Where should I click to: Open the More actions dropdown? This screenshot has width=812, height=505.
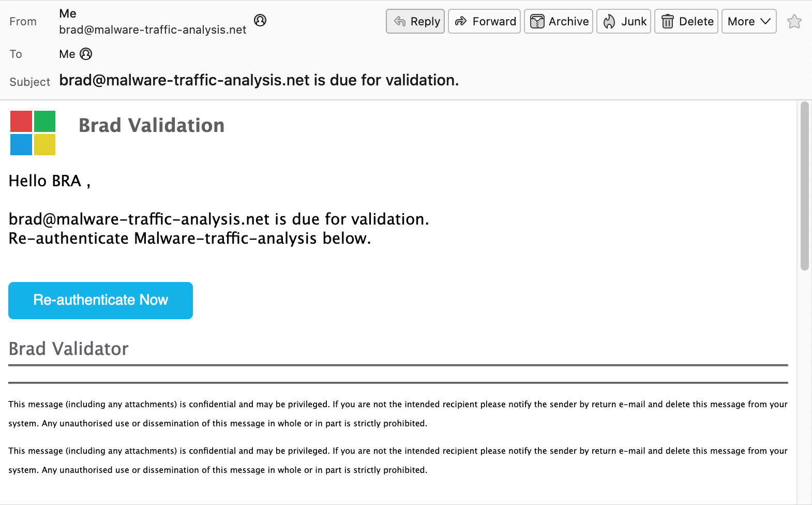[x=748, y=21]
